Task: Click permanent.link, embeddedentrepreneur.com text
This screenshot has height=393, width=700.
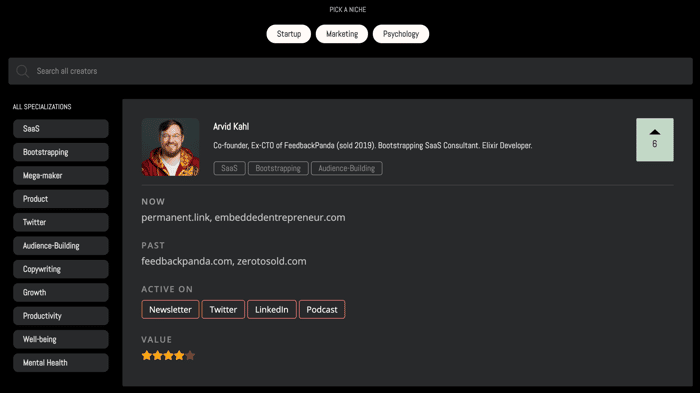Action: tap(243, 217)
